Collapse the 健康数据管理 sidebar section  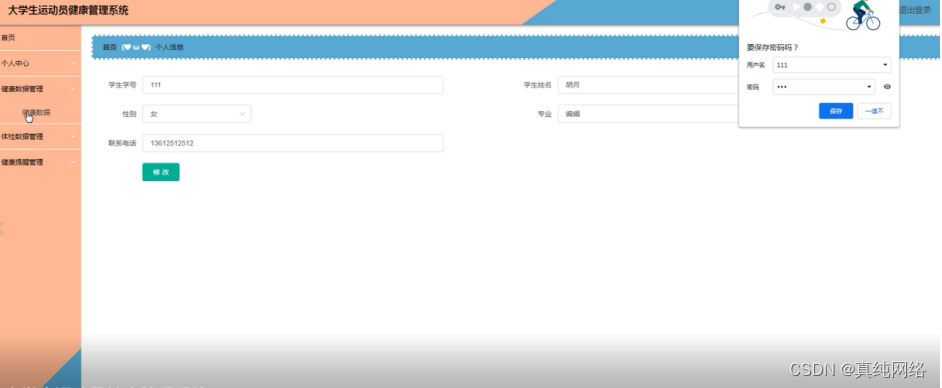[40, 89]
